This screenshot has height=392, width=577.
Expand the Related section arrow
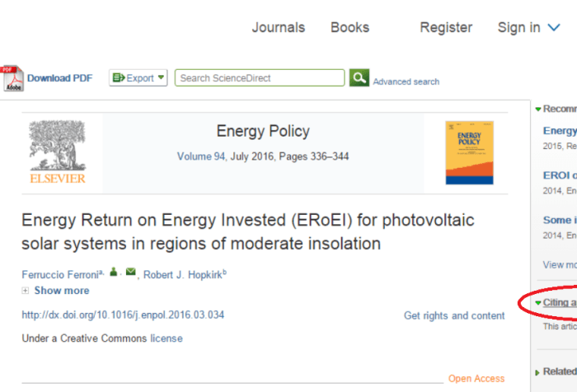click(538, 372)
